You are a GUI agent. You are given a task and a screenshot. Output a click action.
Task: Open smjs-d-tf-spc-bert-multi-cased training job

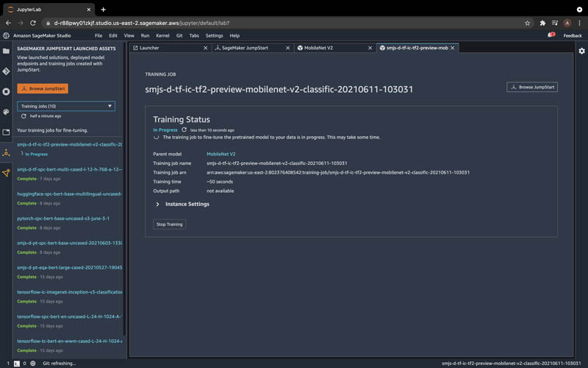(x=69, y=169)
